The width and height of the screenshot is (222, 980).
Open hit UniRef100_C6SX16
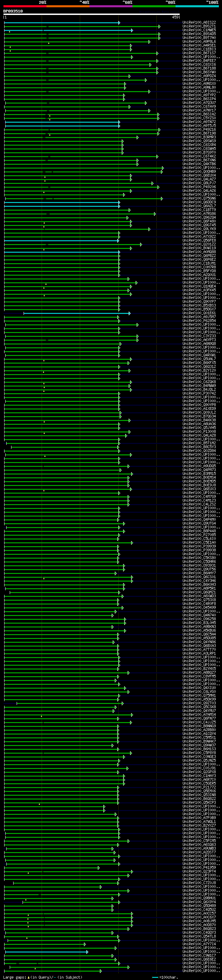click(199, 64)
